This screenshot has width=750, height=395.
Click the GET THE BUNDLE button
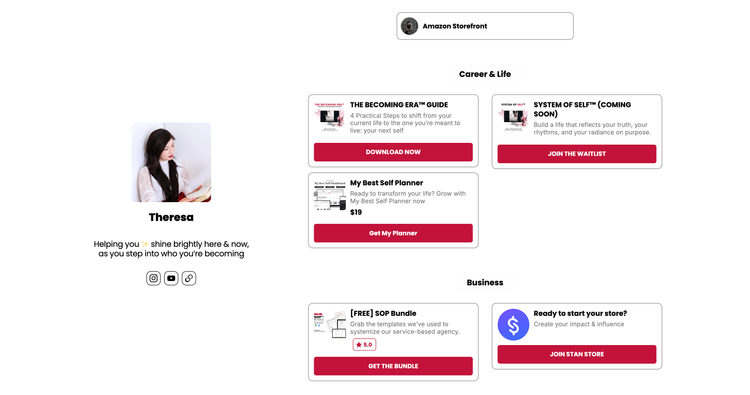(393, 366)
